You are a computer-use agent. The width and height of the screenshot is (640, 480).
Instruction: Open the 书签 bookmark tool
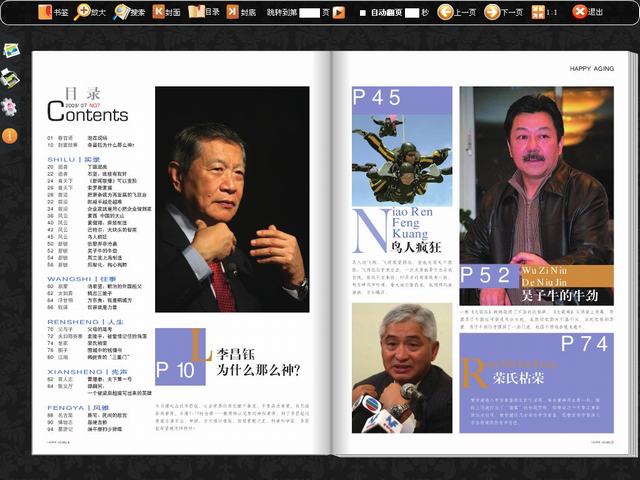pos(53,12)
